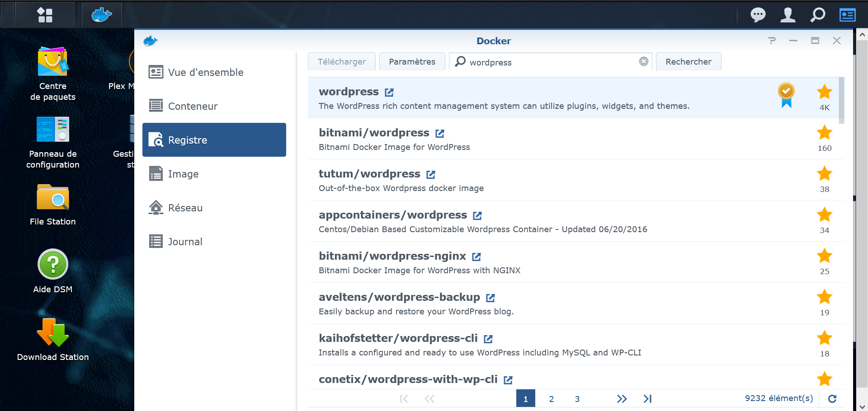
Task: Open bitnami/wordpress-nginx external link icon
Action: (x=476, y=257)
